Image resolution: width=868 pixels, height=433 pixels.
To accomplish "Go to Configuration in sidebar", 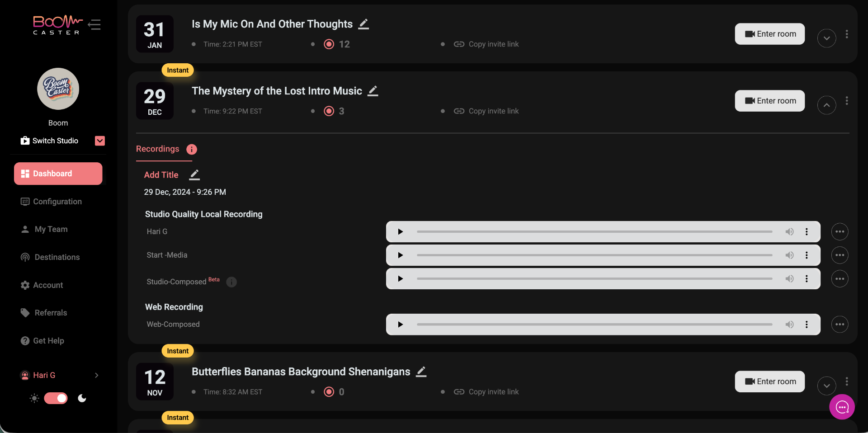I will [51, 202].
